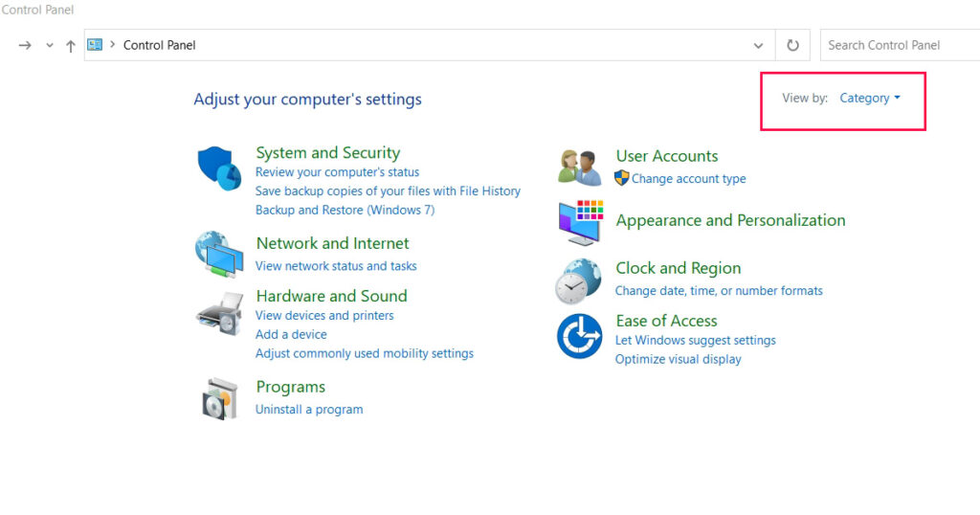Screen dimensions: 980x515
Task: Click the User Accounts people icon
Action: tap(580, 168)
